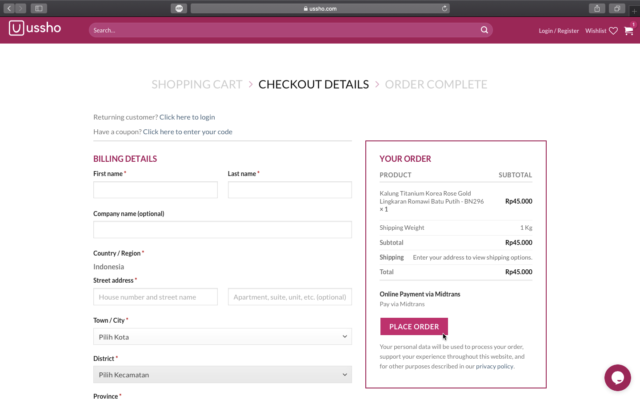Open the Login / Register link
Image resolution: width=640 pixels, height=400 pixels.
558,31
